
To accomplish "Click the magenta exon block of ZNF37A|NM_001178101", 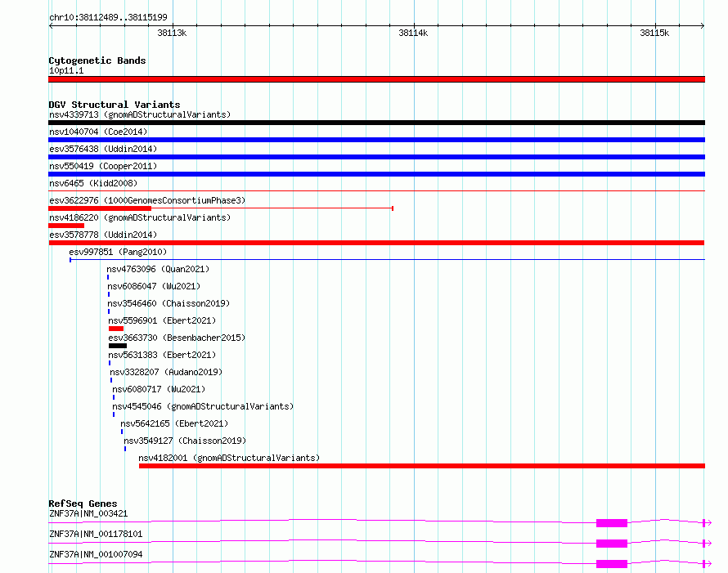I will [x=612, y=544].
